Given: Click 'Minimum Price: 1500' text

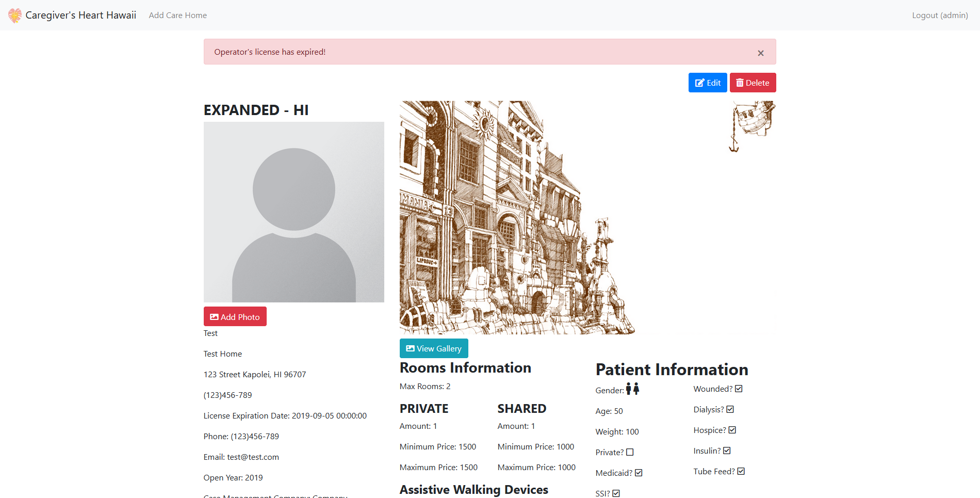Looking at the screenshot, I should tap(438, 447).
